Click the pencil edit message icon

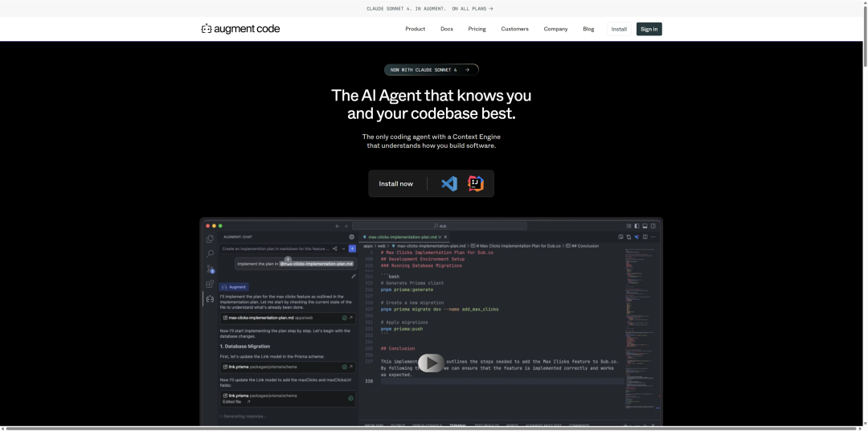[x=354, y=276]
